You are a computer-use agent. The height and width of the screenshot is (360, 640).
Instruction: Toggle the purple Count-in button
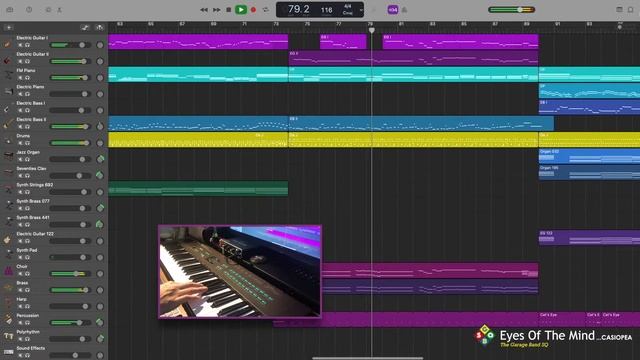(393, 9)
